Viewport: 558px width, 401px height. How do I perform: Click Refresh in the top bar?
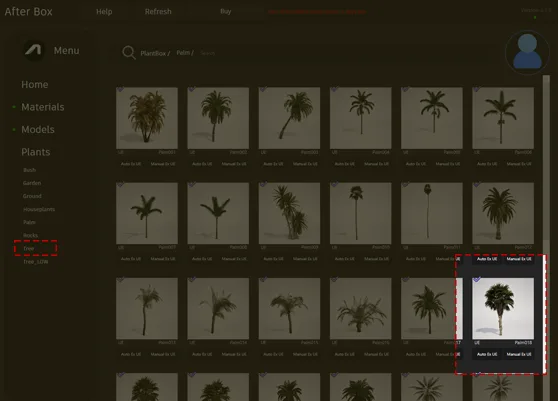tap(158, 12)
